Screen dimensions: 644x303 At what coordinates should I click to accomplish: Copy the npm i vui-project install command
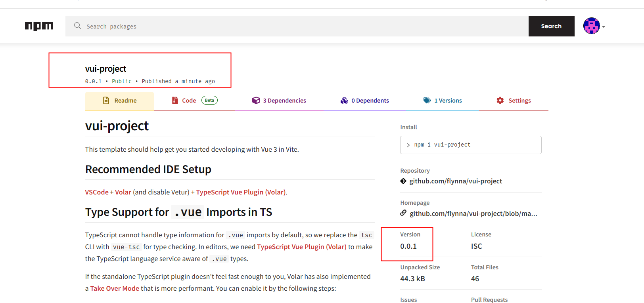coord(471,145)
